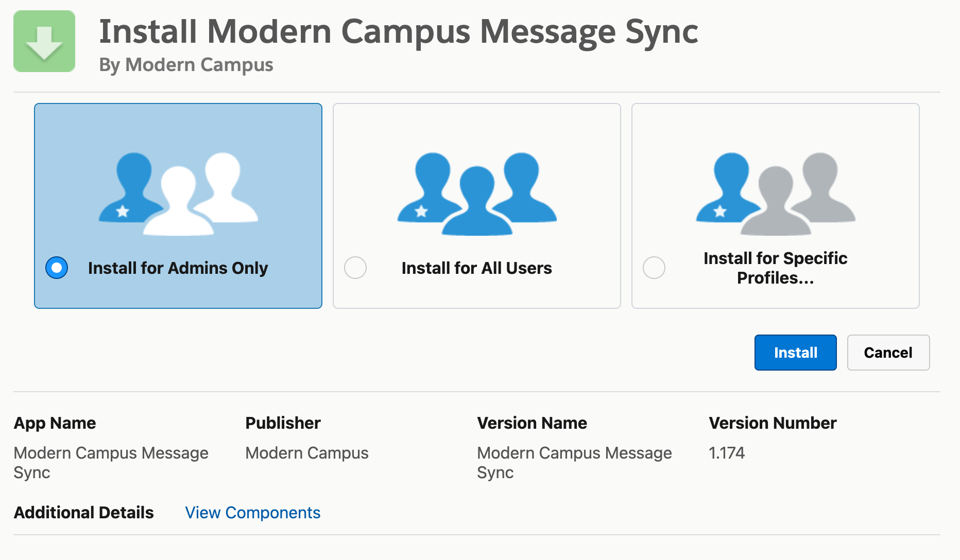The height and width of the screenshot is (560, 960).
Task: Click the Modern Campus value under Publisher
Action: [306, 453]
